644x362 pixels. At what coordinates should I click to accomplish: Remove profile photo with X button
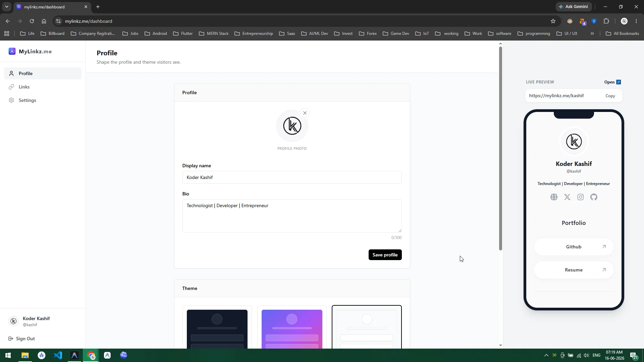point(305,113)
